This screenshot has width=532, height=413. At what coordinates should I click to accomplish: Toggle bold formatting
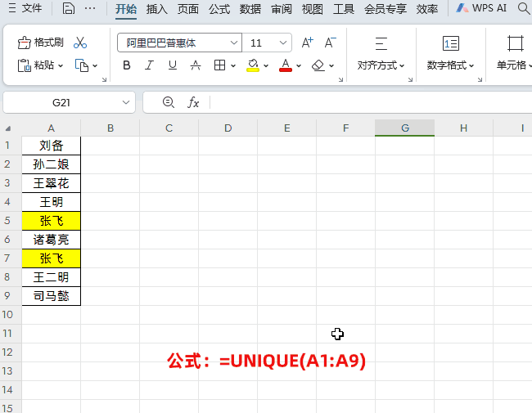[x=127, y=65]
